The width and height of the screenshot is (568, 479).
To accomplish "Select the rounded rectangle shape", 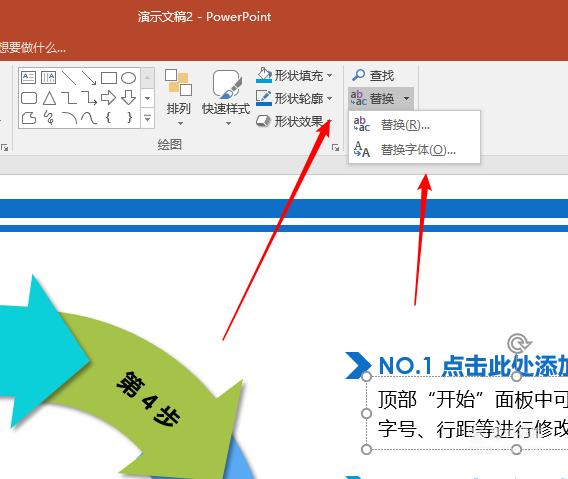I will [x=29, y=98].
